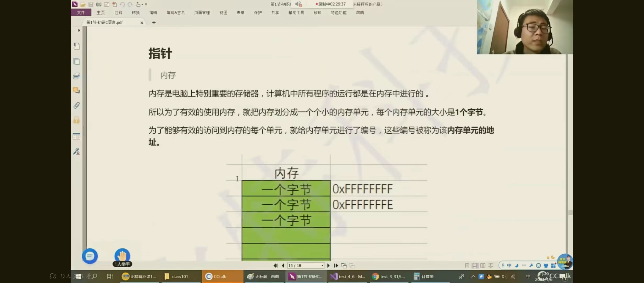The width and height of the screenshot is (644, 283).
Task: Open the Security lock panel
Action: 76,120
